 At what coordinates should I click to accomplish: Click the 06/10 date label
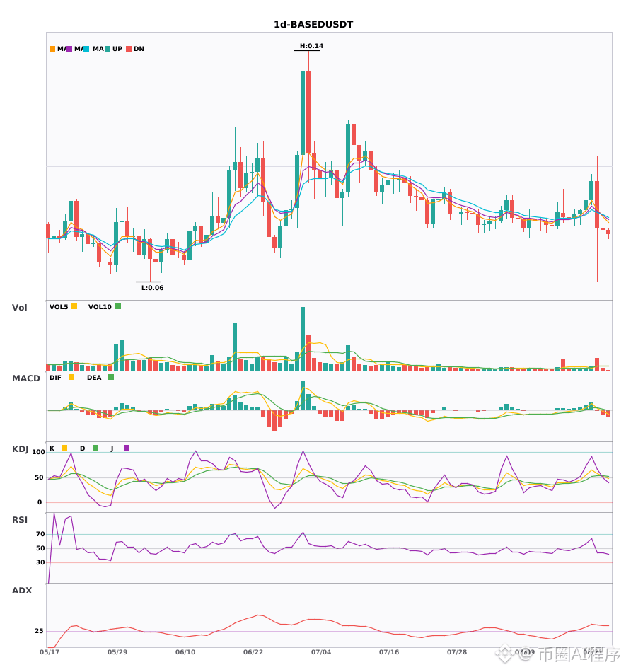[x=185, y=652]
